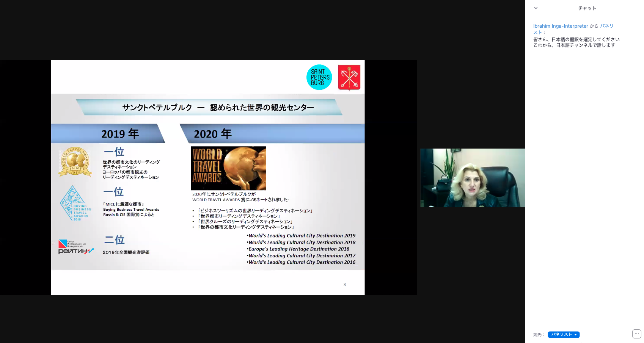Screen dimensions: 644x343
Task: Click the 2019 年 column header
Action: [x=120, y=134]
